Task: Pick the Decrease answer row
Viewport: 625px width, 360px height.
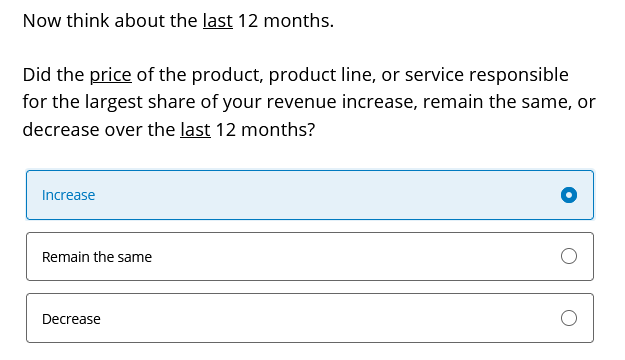Action: point(310,318)
